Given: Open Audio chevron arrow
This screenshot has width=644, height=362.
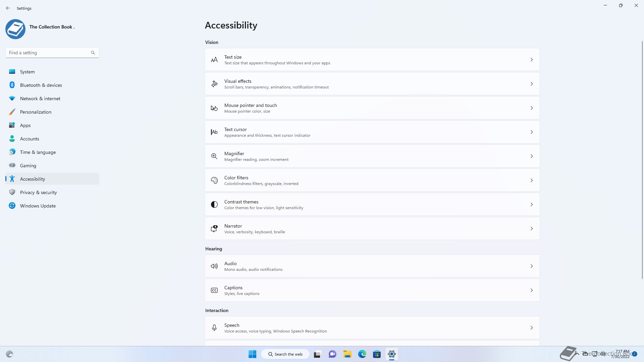Looking at the screenshot, I should pyautogui.click(x=532, y=266).
